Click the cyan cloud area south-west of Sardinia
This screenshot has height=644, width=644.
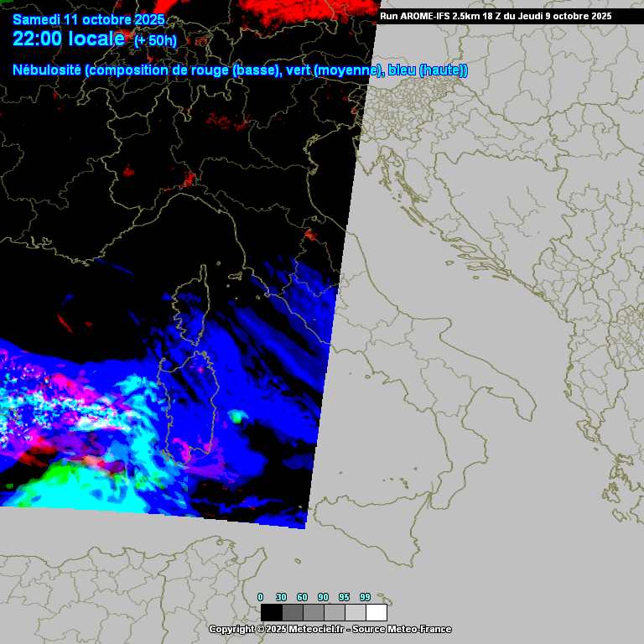tap(126, 496)
